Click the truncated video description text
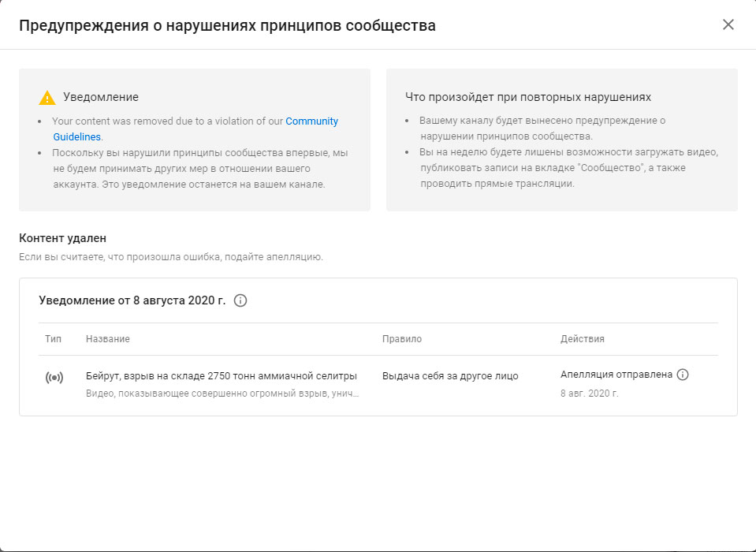Screen dimensions: 756x552 [x=222, y=393]
